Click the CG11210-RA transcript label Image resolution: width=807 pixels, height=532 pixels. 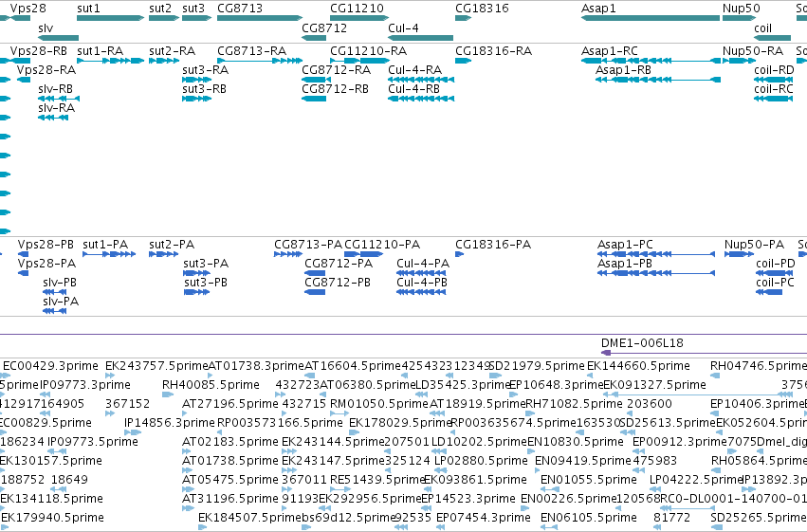tap(368, 51)
